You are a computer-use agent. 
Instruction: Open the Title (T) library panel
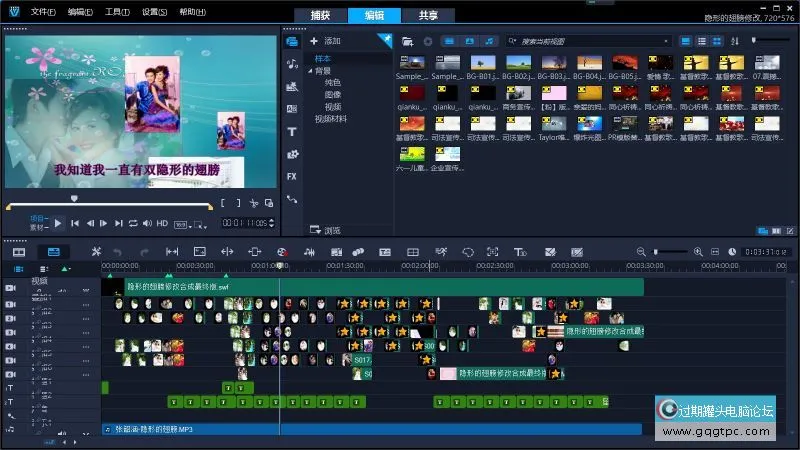click(292, 131)
